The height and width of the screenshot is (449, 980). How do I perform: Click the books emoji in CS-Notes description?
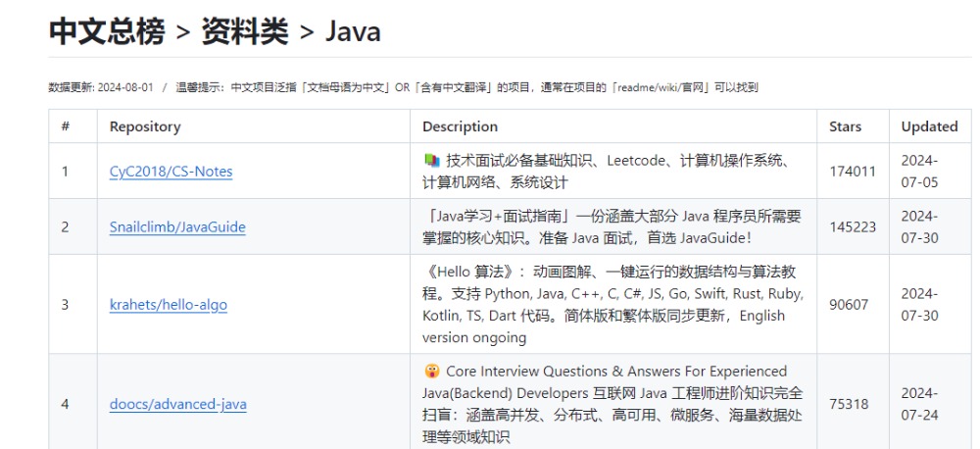[x=431, y=160]
